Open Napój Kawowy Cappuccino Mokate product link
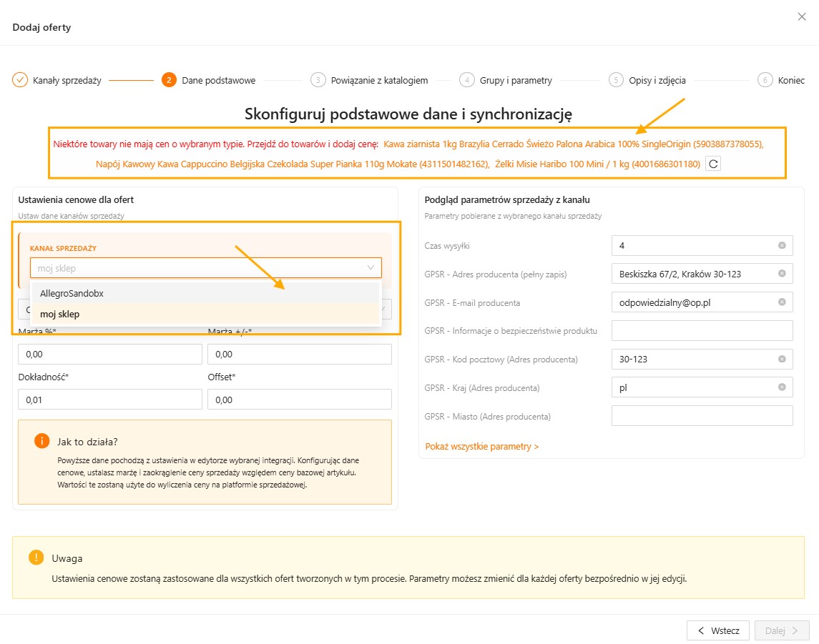Screen dimensions: 819x644 tap(293, 164)
